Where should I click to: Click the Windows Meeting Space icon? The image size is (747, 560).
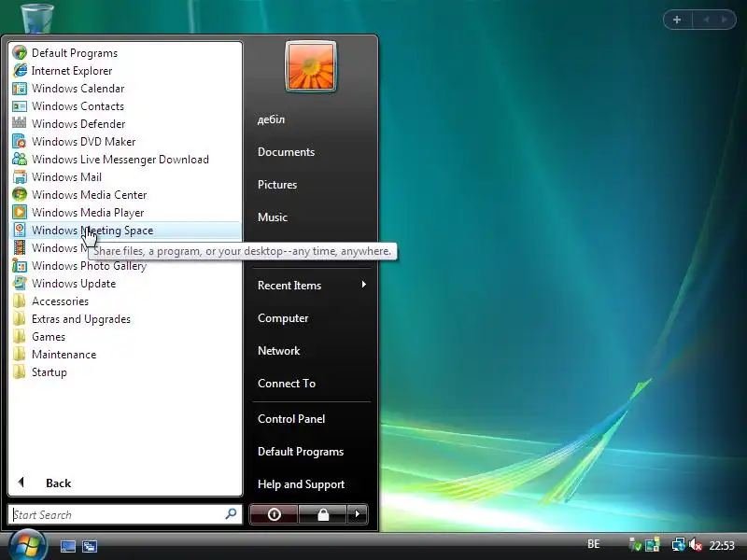tap(20, 230)
